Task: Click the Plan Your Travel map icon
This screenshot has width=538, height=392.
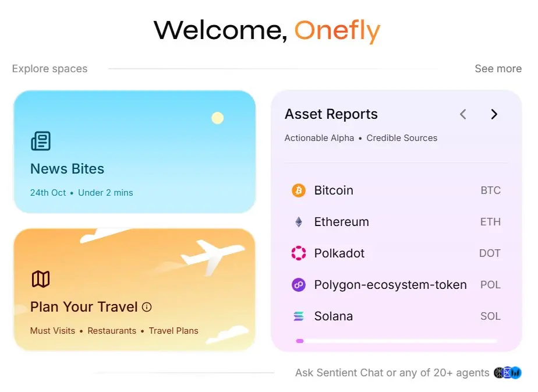Action: 41,279
